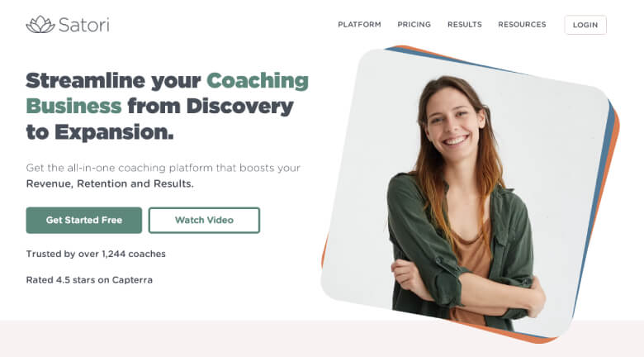
Task: Click the green "Business" headline word
Action: (74, 106)
